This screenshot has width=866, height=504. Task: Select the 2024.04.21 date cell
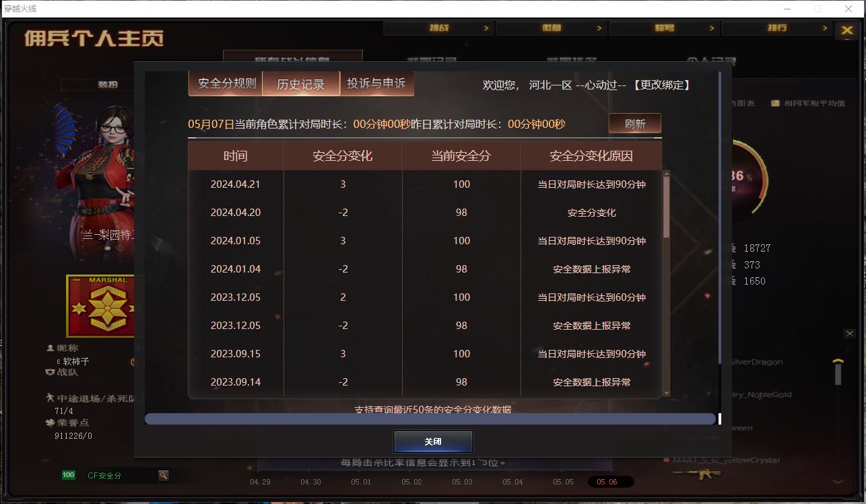(236, 184)
